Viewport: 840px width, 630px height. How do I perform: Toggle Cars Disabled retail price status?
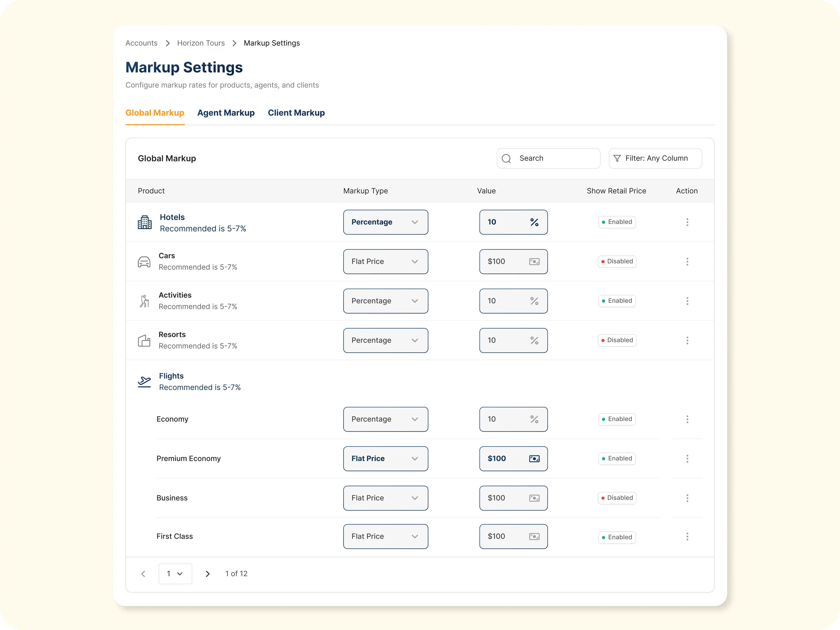(x=617, y=262)
